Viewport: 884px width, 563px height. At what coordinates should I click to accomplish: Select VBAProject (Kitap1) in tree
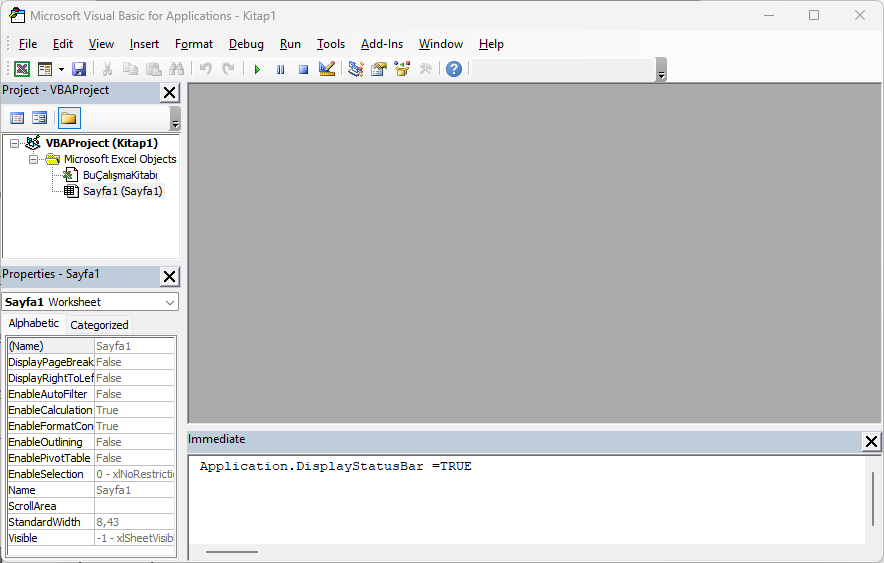tap(101, 143)
